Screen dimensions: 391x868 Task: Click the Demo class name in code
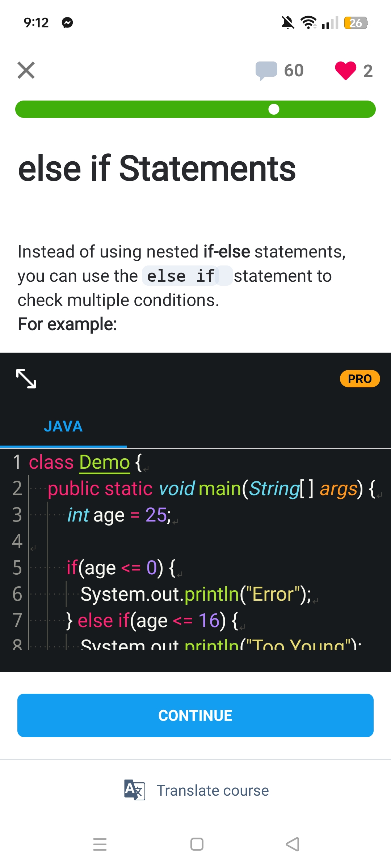pyautogui.click(x=104, y=462)
